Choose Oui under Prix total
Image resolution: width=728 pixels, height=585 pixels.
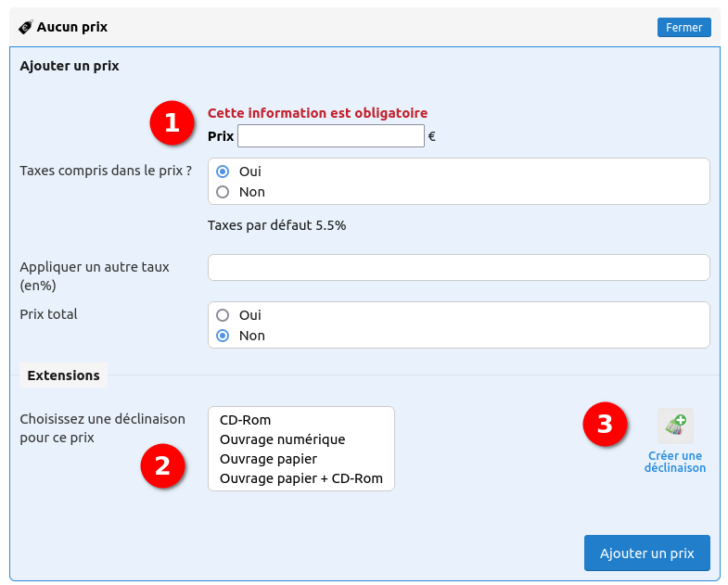pyautogui.click(x=223, y=315)
